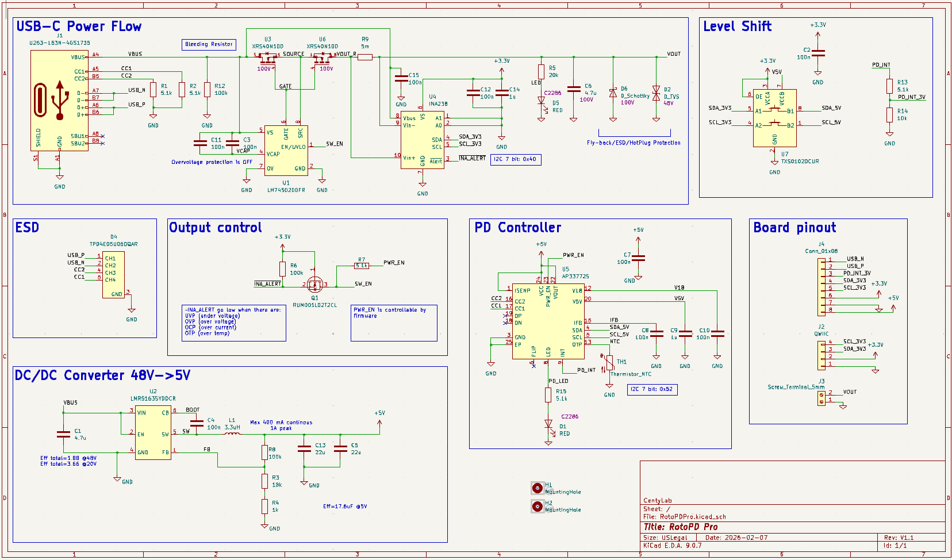The image size is (952, 560).
Task: Click the Fly-back/ESD/HotPlug Protection label
Action: point(634,143)
